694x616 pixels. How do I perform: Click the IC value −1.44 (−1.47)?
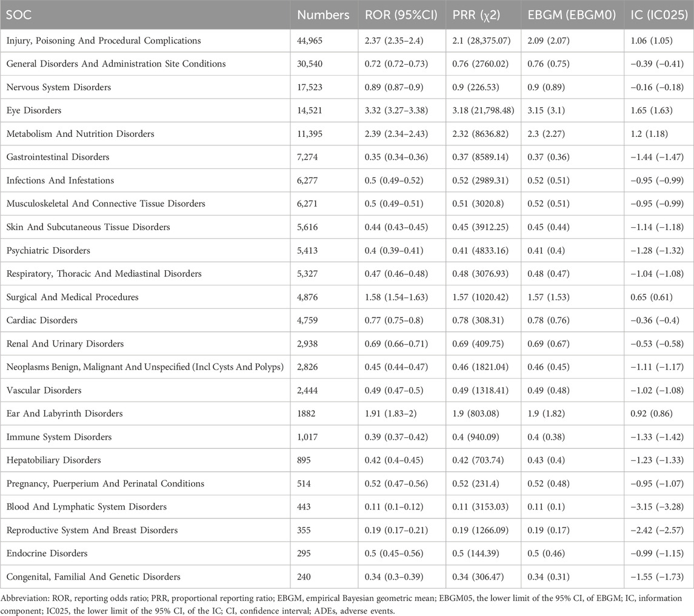657,157
